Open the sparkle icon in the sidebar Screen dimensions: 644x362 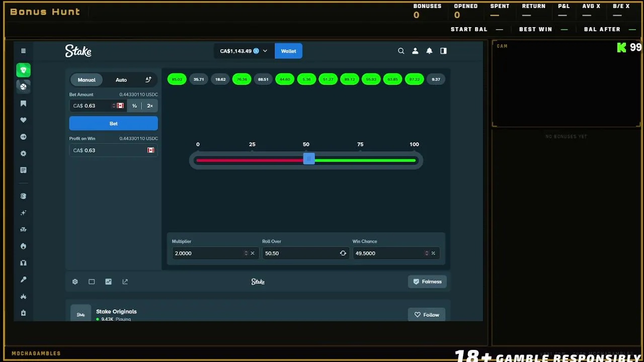coord(23,213)
